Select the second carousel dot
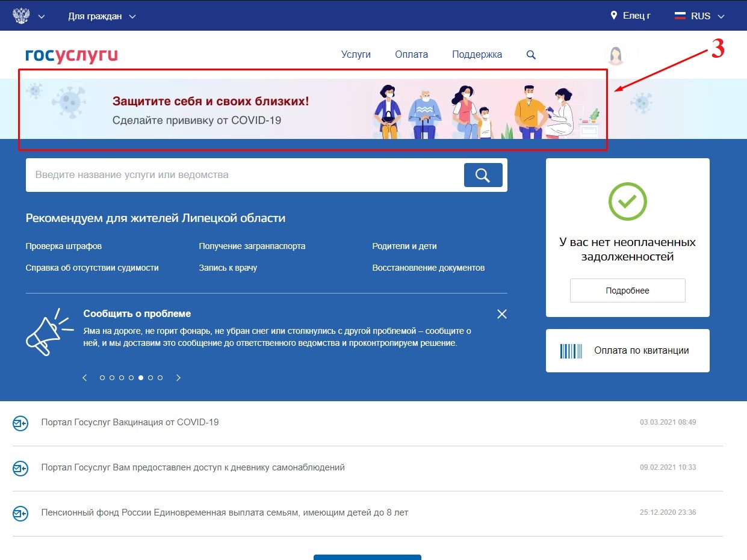The width and height of the screenshot is (747, 560). [x=112, y=378]
